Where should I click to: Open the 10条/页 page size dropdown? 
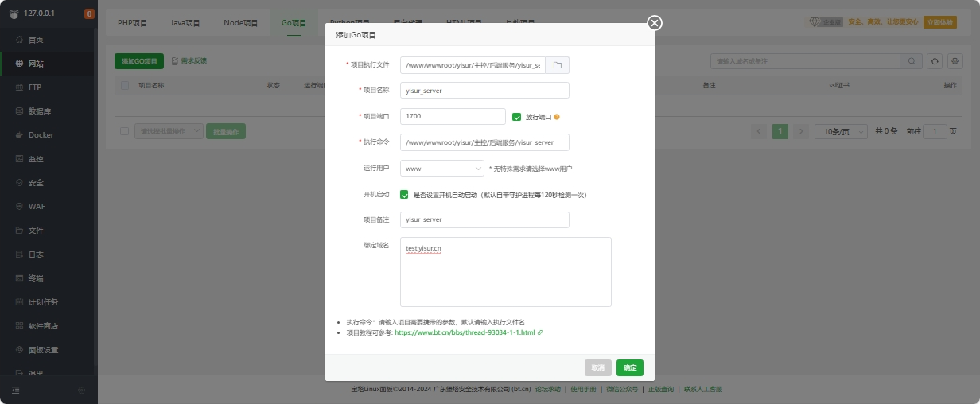pyautogui.click(x=841, y=131)
